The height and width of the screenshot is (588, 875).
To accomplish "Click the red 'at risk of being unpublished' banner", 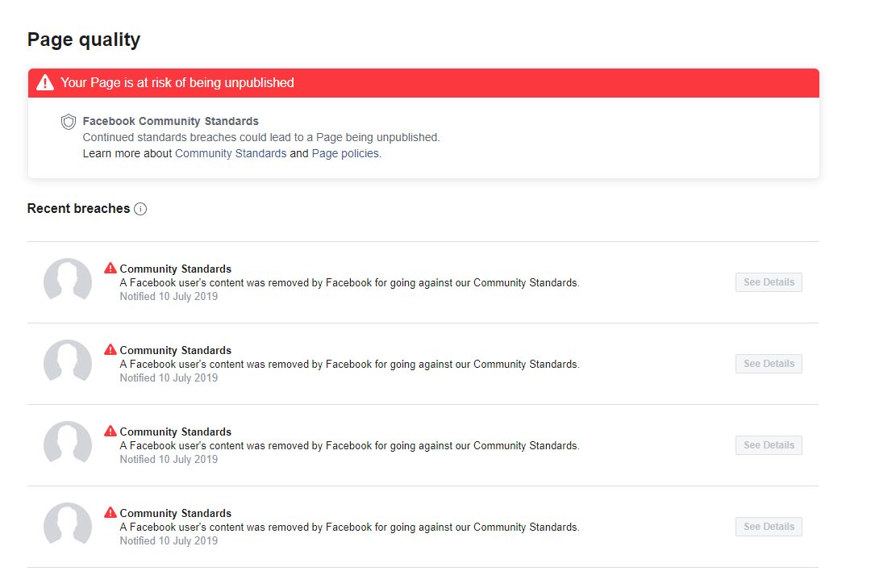I will tap(423, 82).
